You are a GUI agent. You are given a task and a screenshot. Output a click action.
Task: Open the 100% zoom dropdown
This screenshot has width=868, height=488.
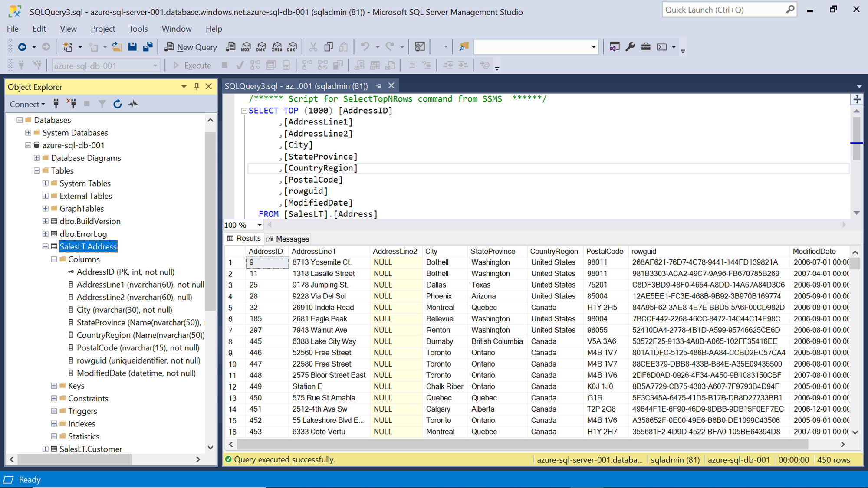pos(259,225)
